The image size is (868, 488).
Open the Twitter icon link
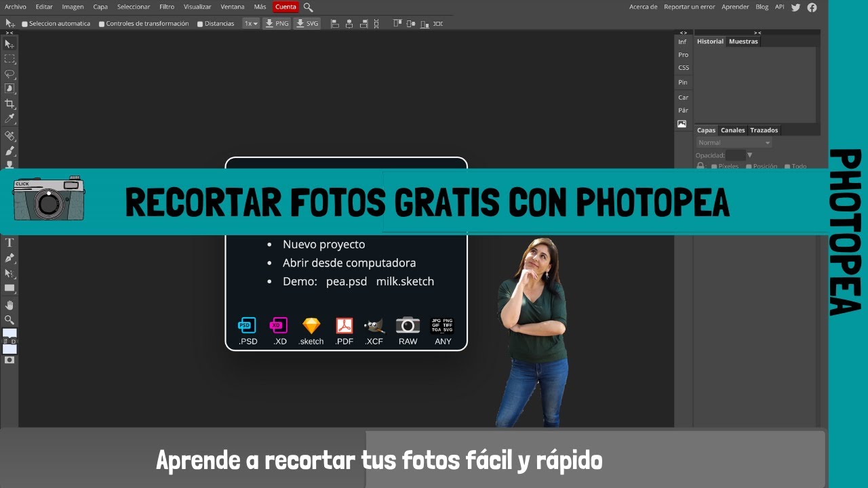[x=795, y=7]
